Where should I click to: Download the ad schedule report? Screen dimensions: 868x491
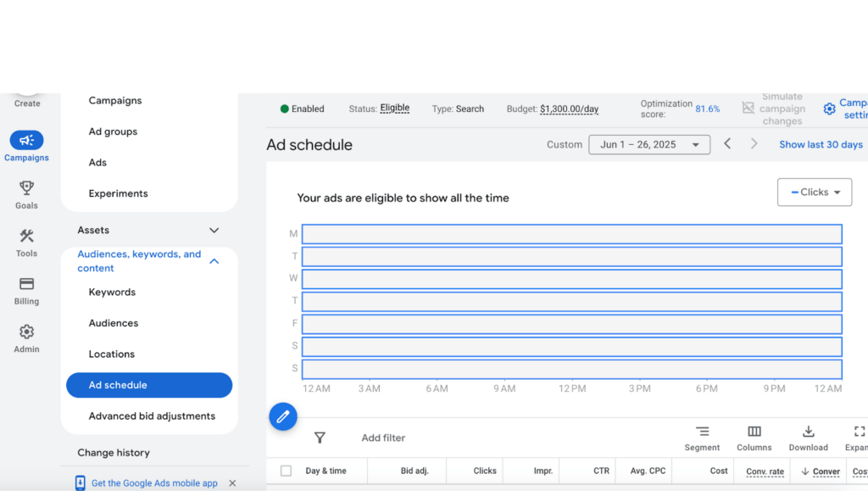(x=808, y=432)
